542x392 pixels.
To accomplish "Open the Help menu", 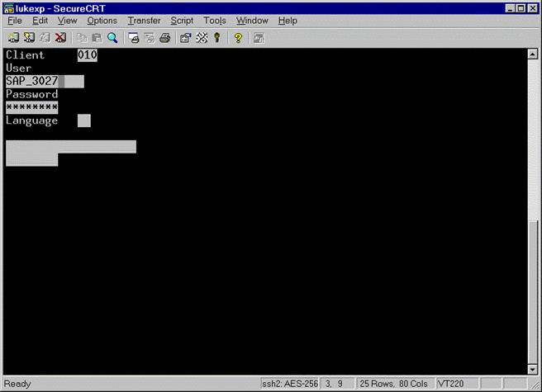I will [x=288, y=21].
